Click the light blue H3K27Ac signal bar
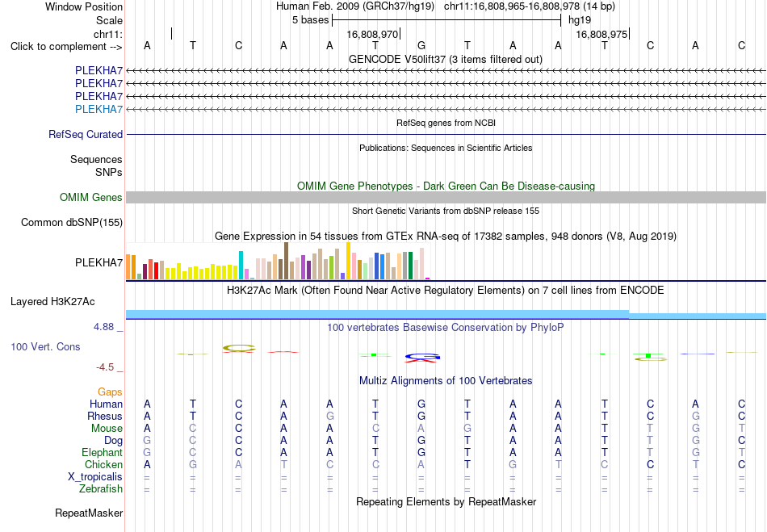 [446, 314]
